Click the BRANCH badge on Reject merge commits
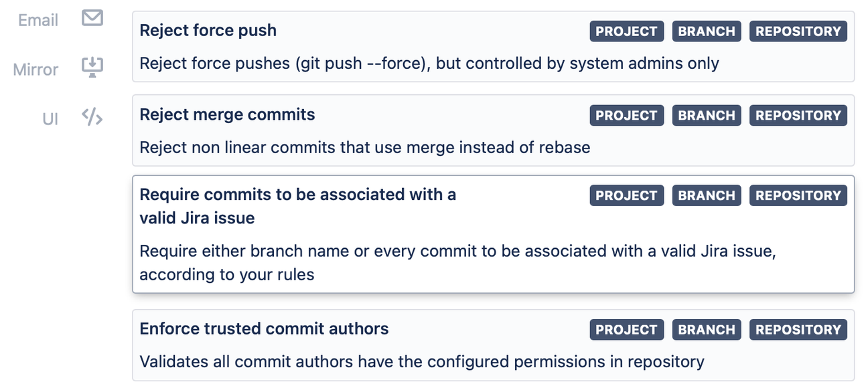 tap(706, 114)
